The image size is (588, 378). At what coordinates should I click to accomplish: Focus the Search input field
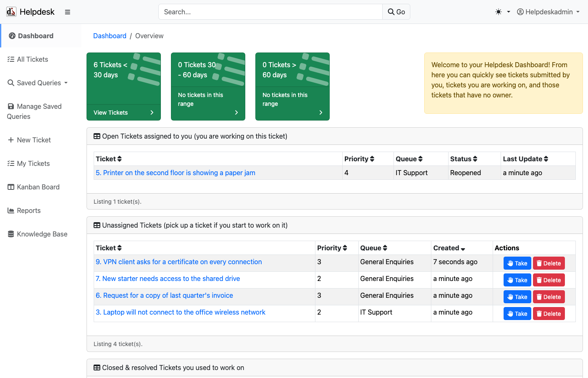(x=270, y=12)
